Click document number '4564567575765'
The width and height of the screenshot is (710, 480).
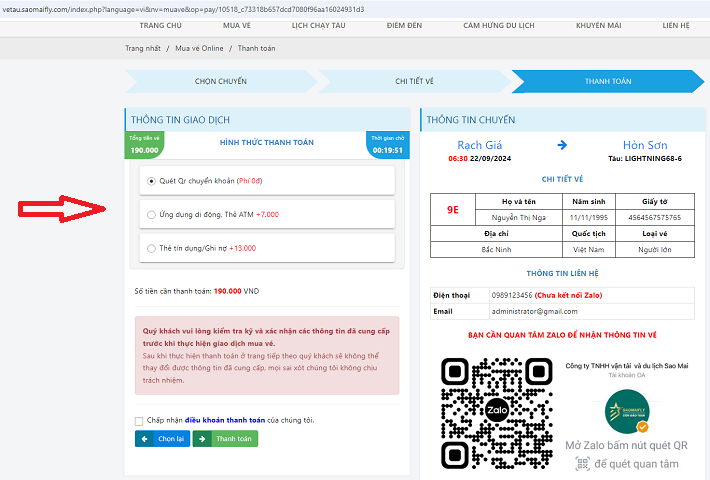[655, 217]
